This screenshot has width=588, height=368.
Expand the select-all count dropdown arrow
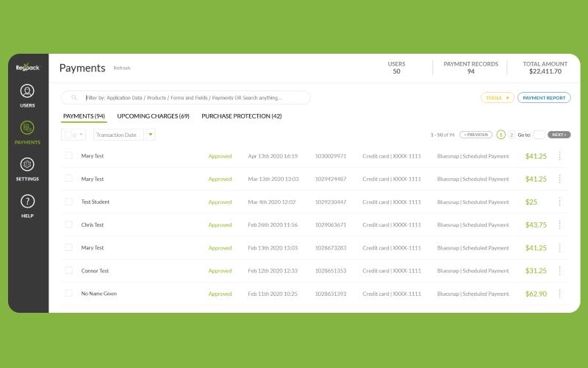(81, 135)
